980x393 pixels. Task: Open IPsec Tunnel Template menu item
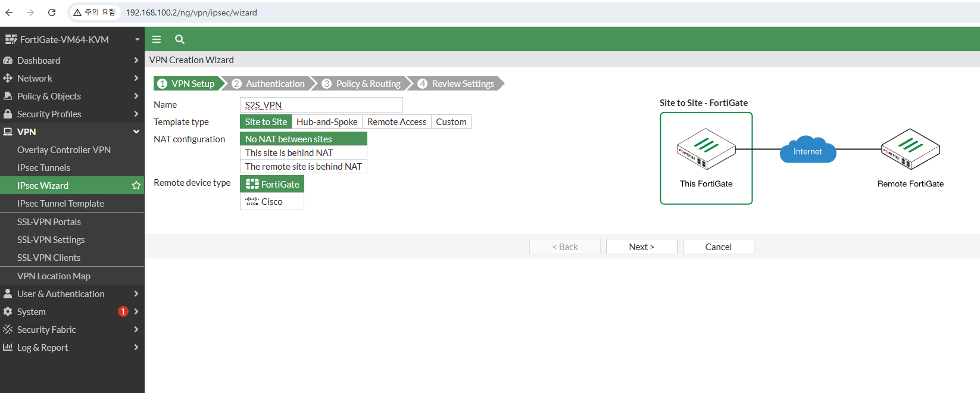tap(60, 203)
